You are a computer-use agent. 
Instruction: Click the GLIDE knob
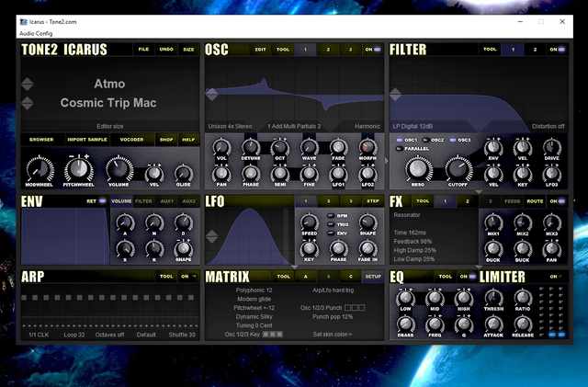click(183, 174)
